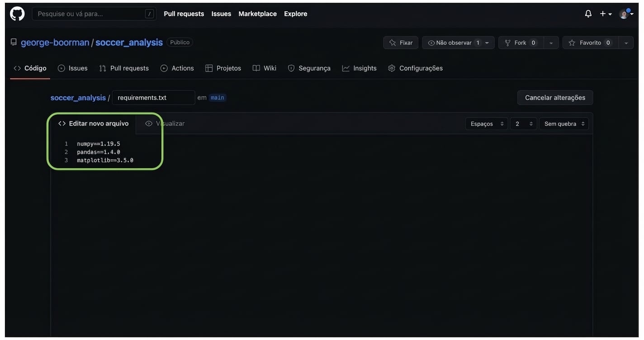Click the GitHub logo icon

[x=17, y=13]
